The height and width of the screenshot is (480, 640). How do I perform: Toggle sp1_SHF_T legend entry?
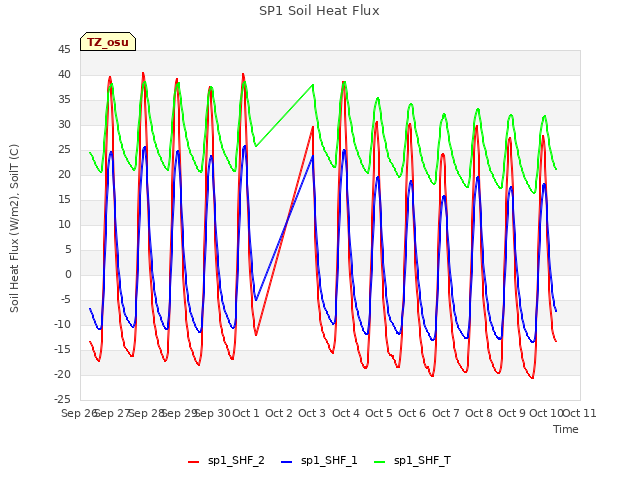pyautogui.click(x=412, y=461)
